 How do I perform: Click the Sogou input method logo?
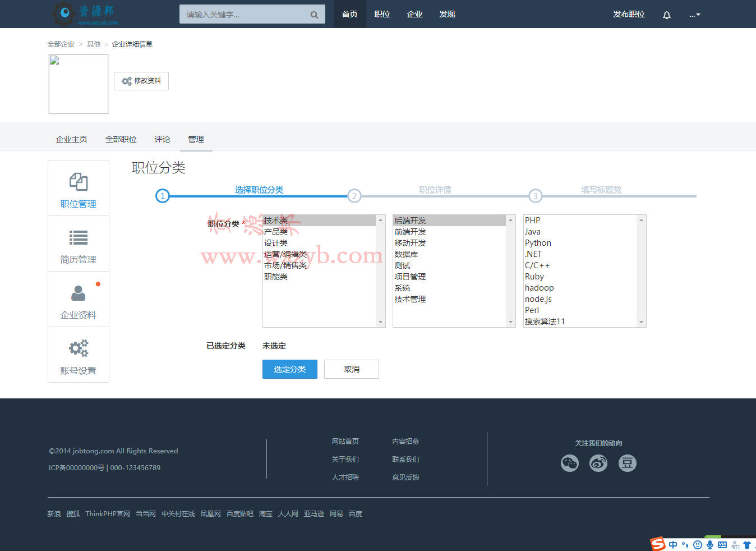(x=658, y=544)
